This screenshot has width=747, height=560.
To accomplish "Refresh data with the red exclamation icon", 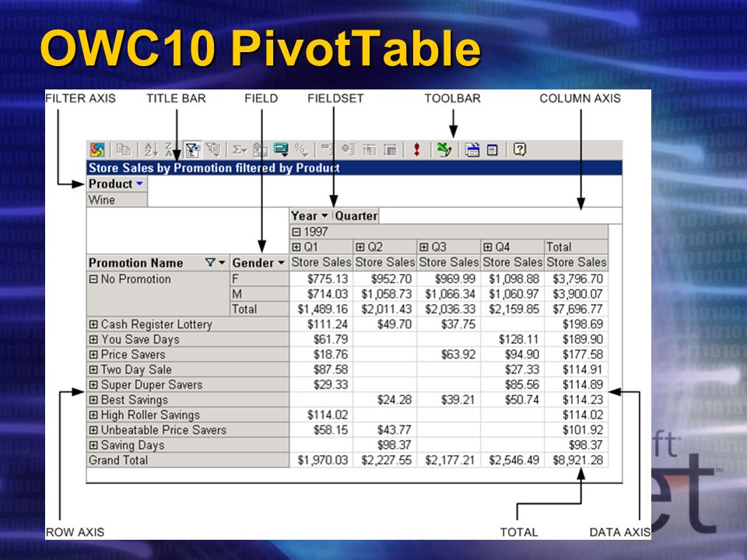I will (x=417, y=150).
